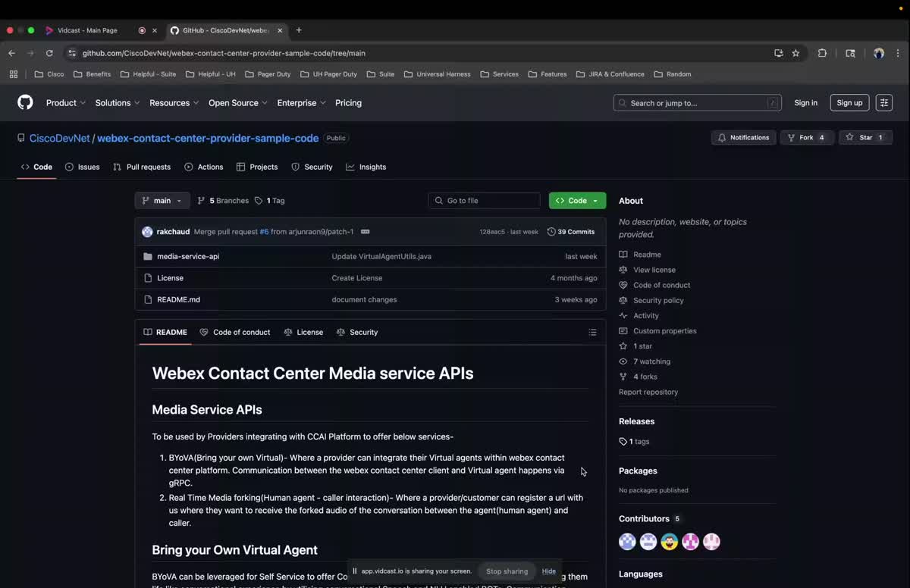Click the GitHub logo in the header
Image resolution: width=910 pixels, height=588 pixels.
[25, 102]
